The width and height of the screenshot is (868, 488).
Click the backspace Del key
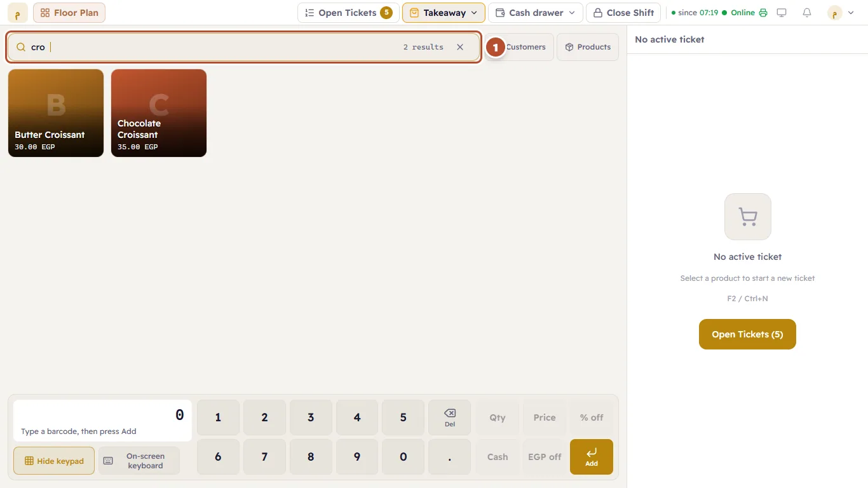449,417
